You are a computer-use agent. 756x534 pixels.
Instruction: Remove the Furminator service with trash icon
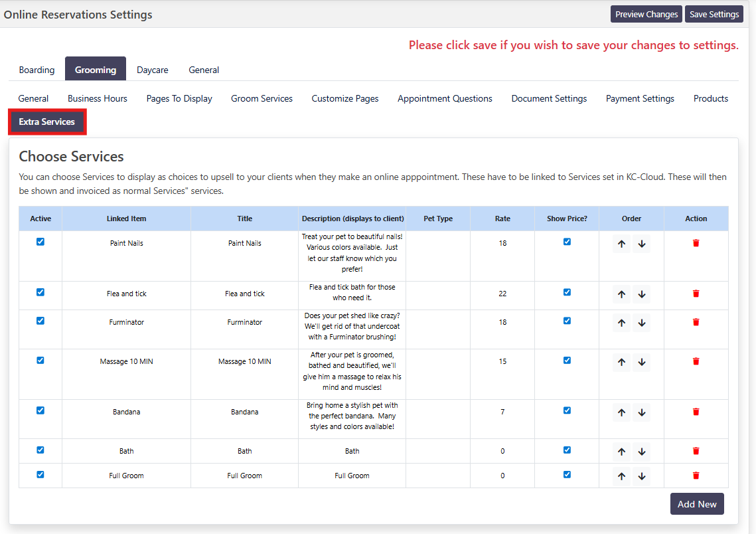click(x=696, y=322)
